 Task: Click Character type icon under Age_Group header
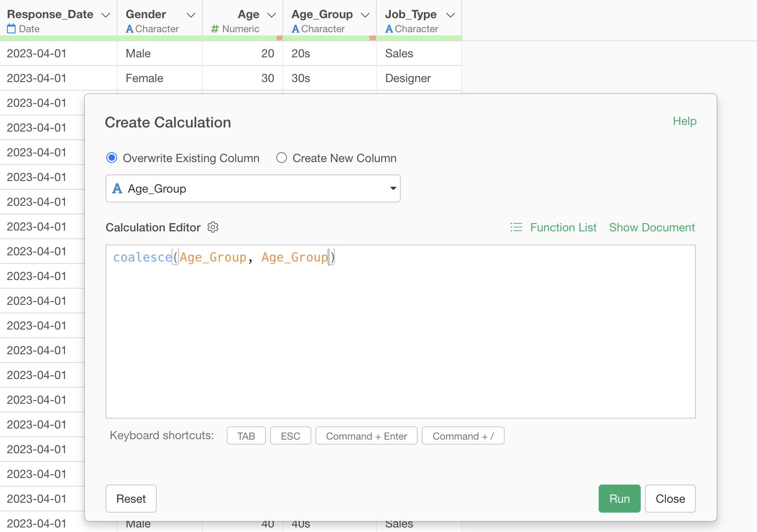(295, 29)
